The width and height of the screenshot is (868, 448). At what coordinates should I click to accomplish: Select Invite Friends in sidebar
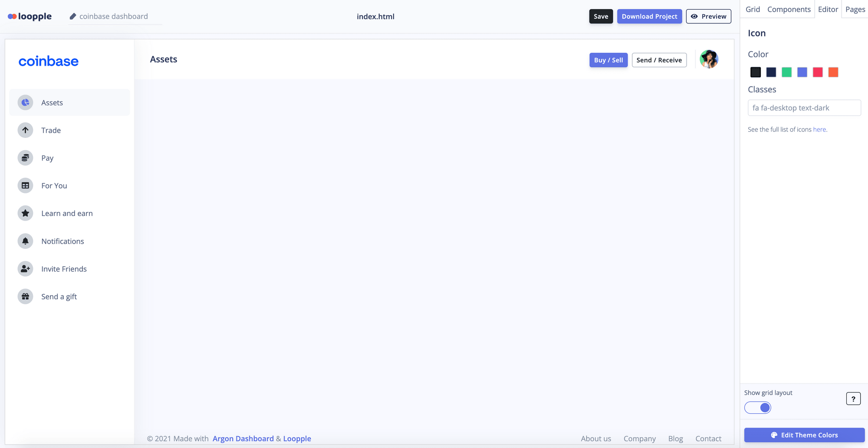click(x=69, y=269)
